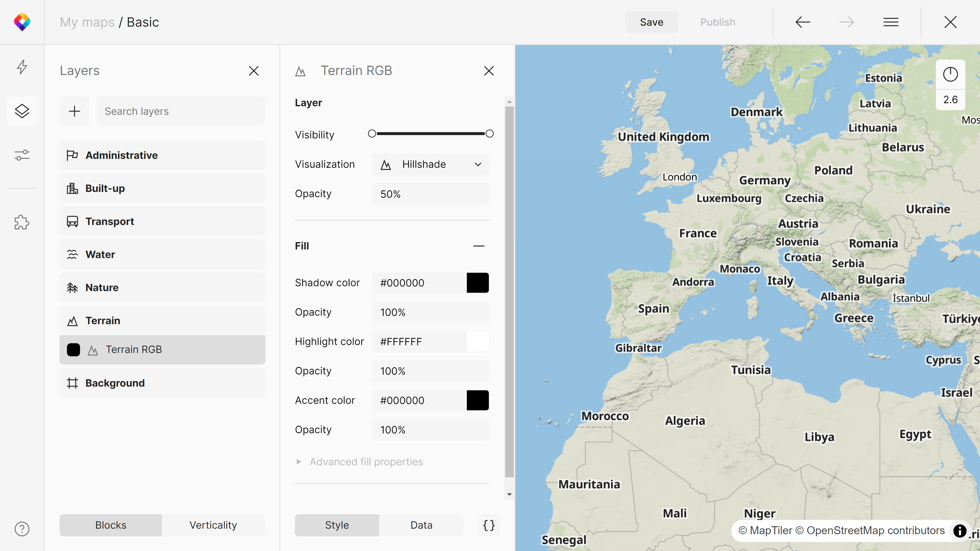Open the hamburger menu
The height and width of the screenshot is (551, 980).
pyautogui.click(x=891, y=22)
